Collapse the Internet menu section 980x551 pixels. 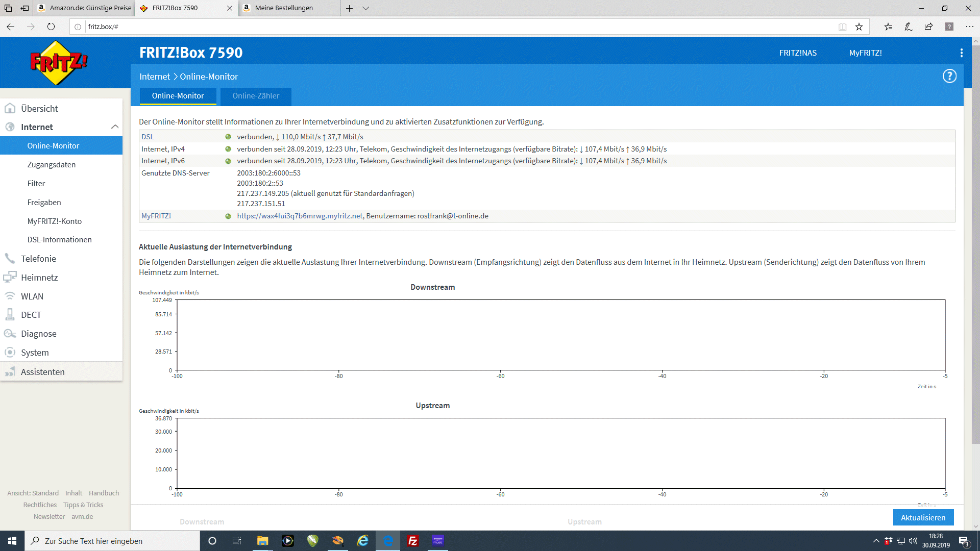coord(115,127)
